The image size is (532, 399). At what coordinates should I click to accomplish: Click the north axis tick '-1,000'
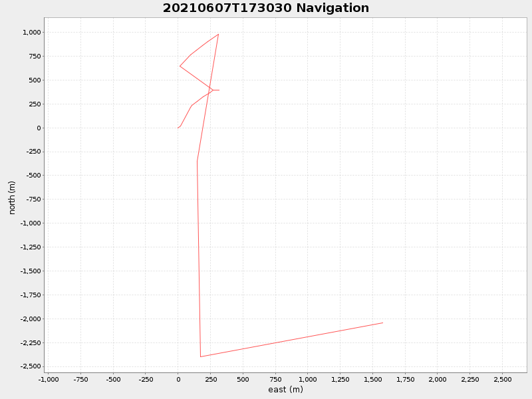tap(31, 223)
